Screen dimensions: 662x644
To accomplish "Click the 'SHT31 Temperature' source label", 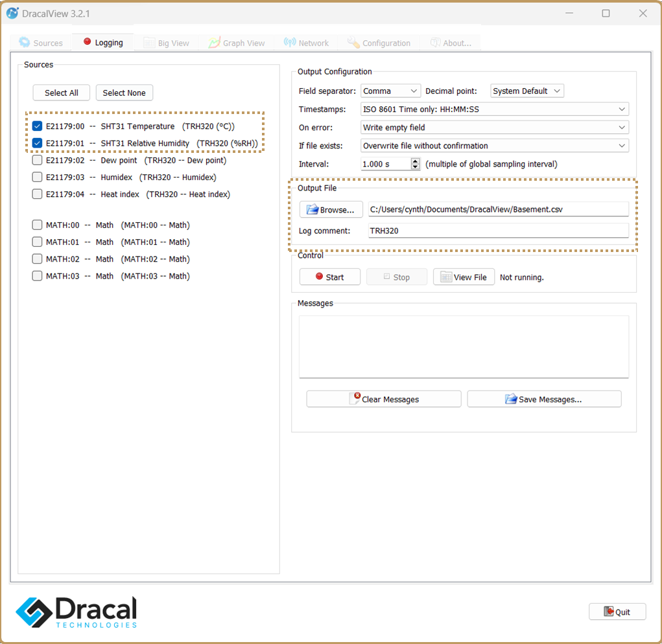I will click(x=137, y=126).
